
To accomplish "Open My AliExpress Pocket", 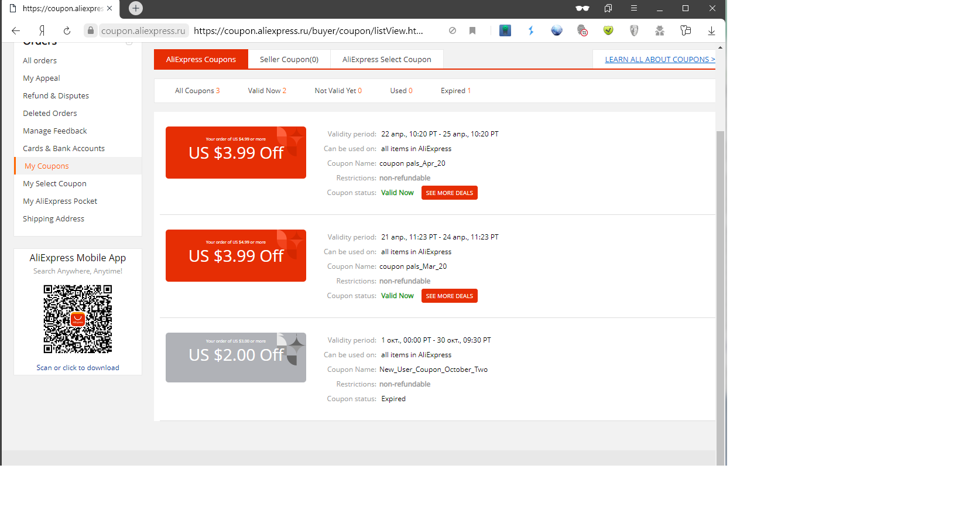I will tap(60, 201).
